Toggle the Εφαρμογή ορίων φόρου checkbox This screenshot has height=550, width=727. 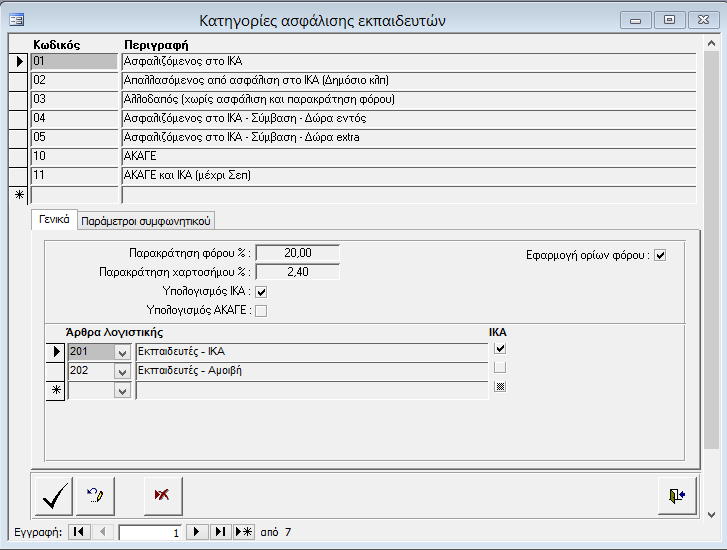click(660, 255)
